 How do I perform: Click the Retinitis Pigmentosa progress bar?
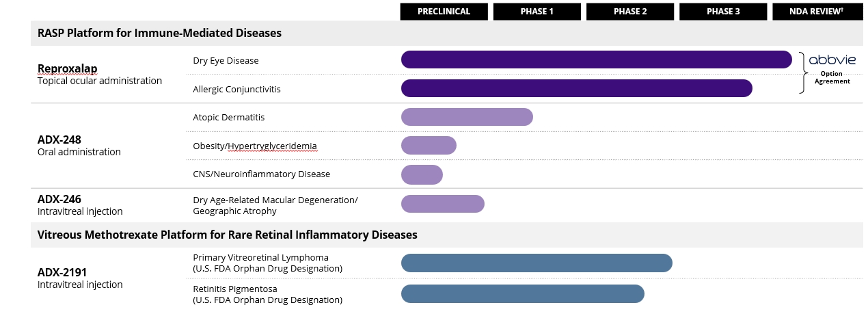(x=522, y=293)
